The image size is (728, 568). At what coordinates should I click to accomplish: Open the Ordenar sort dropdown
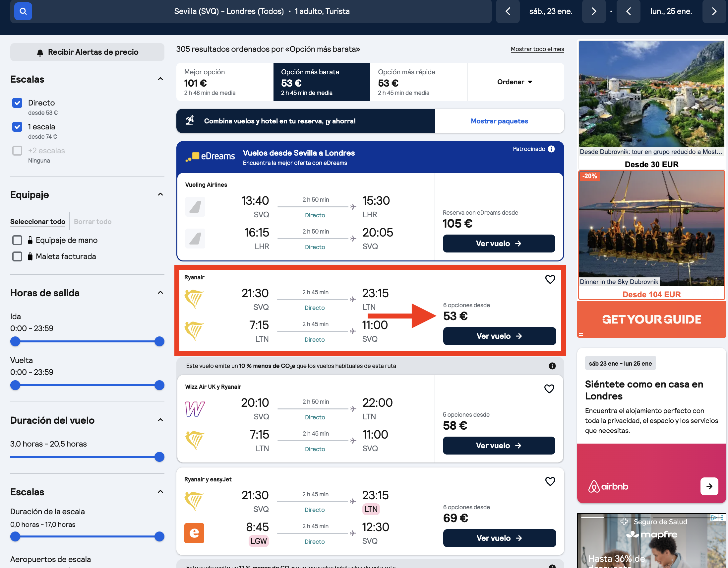[x=515, y=82]
